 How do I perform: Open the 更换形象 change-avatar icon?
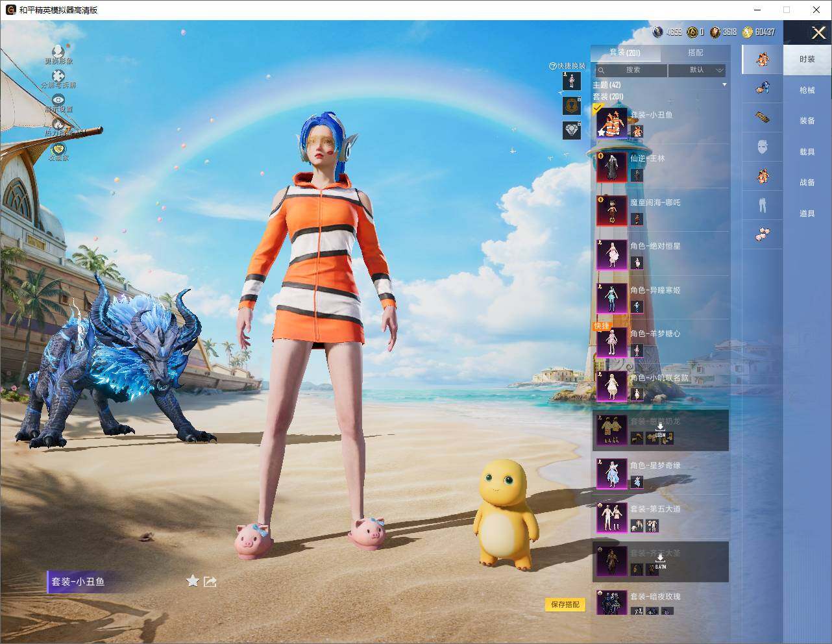pos(58,51)
